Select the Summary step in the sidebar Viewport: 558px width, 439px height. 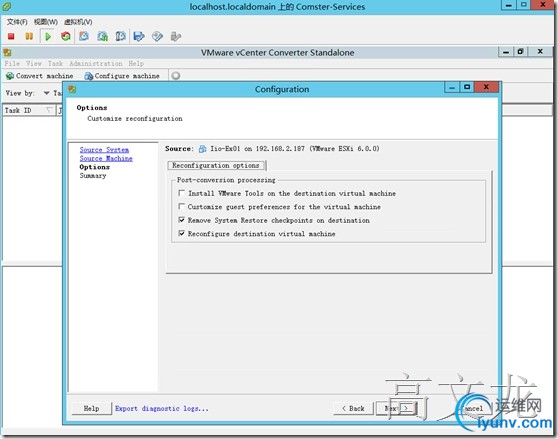tap(93, 175)
